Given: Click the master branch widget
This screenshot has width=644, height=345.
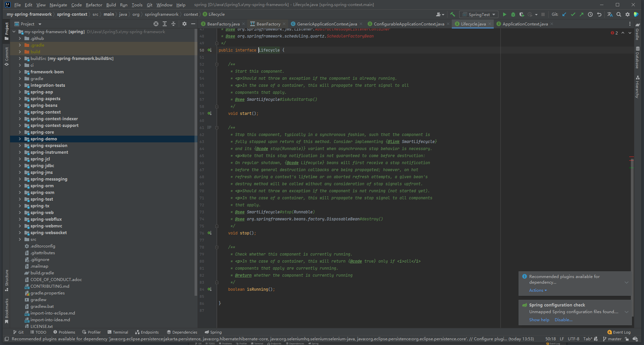Looking at the screenshot, I should (612, 339).
